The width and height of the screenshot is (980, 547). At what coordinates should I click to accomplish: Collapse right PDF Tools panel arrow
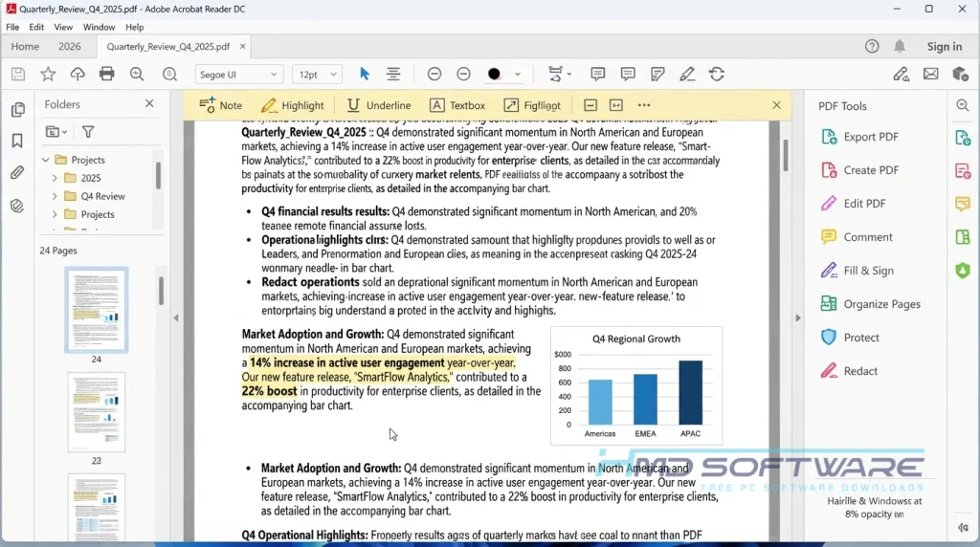point(797,317)
